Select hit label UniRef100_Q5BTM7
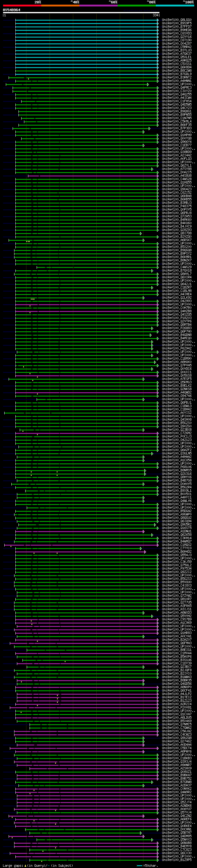This screenshot has height=868, width=197. point(177,833)
